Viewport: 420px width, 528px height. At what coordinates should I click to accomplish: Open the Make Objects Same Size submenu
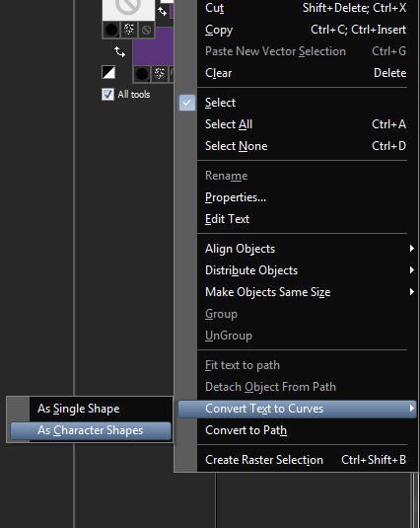tap(298, 292)
